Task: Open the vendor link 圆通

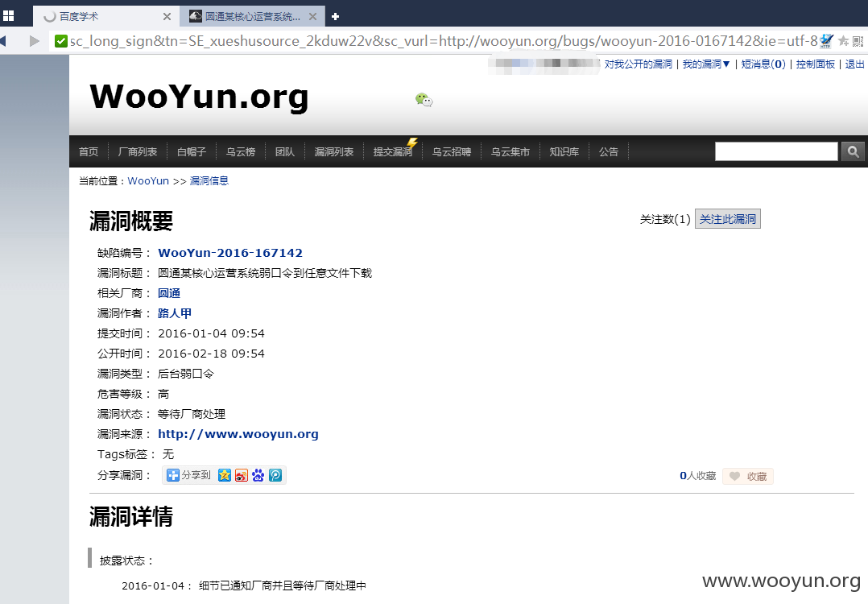Action: point(169,293)
